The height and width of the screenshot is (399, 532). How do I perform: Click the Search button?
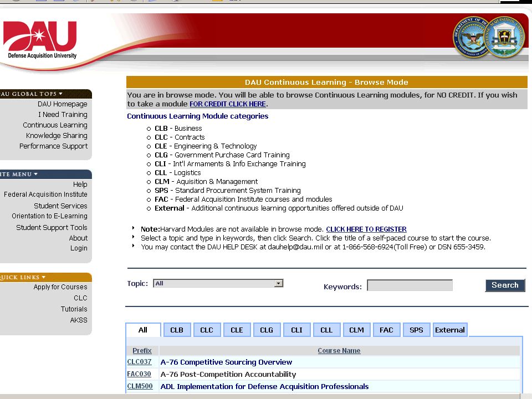pos(505,285)
